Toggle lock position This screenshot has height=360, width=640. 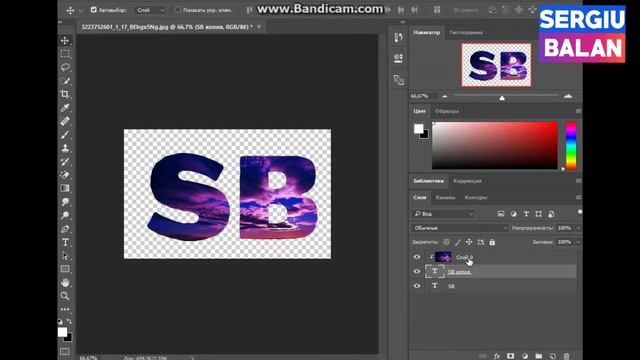coord(469,242)
